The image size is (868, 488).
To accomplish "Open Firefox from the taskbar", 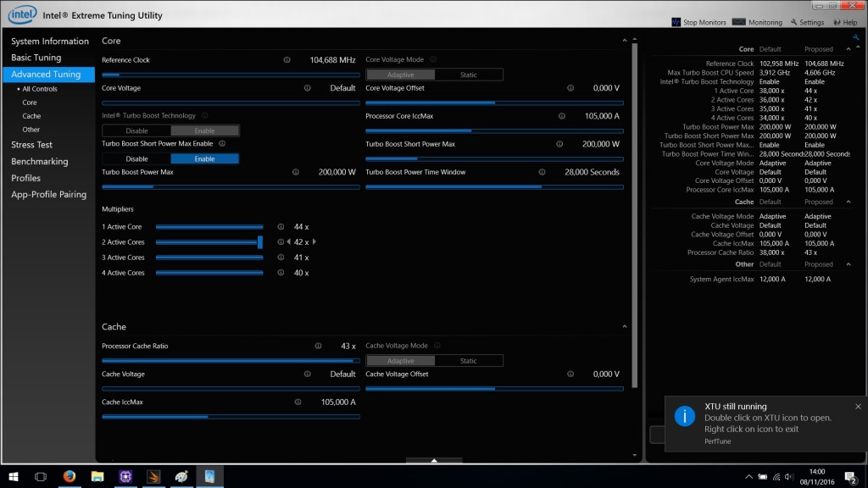I will 70,476.
